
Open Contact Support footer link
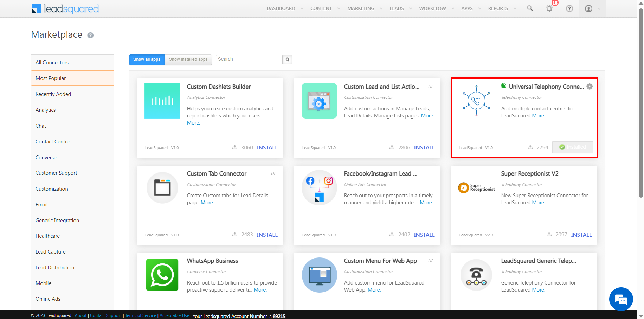(x=106, y=315)
